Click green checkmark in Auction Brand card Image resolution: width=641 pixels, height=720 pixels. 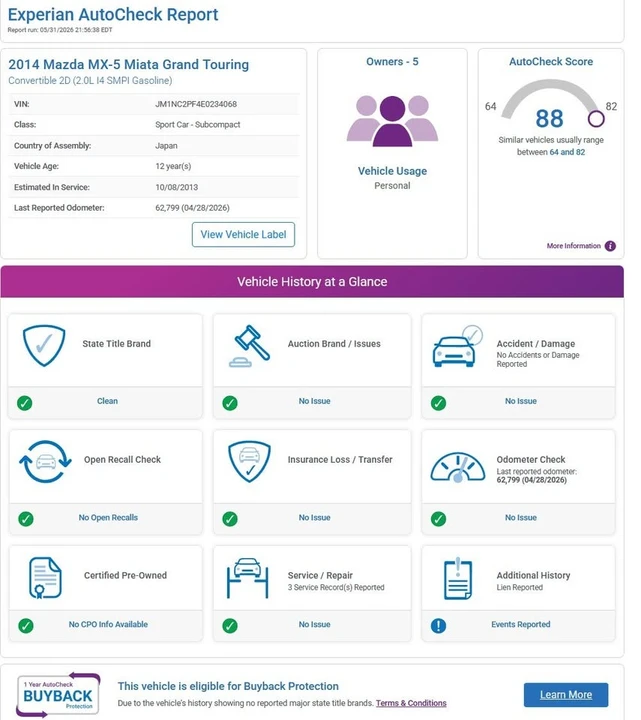pos(230,403)
